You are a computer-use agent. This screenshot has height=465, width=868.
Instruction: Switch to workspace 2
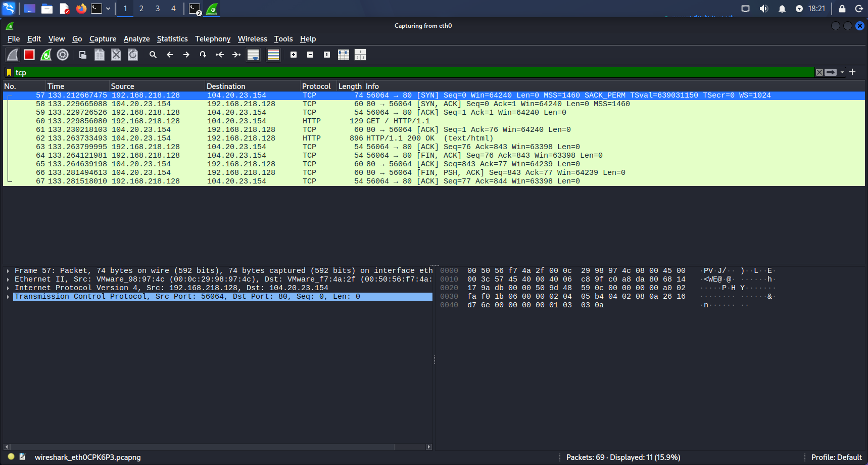(141, 9)
